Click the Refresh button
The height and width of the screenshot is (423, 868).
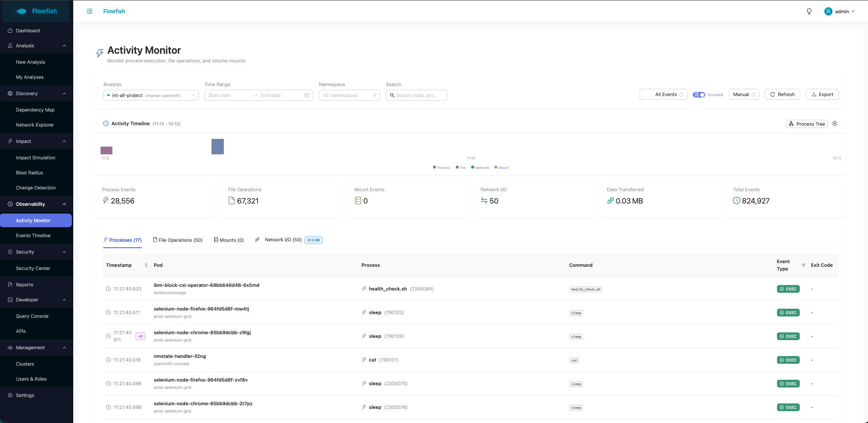pyautogui.click(x=782, y=94)
